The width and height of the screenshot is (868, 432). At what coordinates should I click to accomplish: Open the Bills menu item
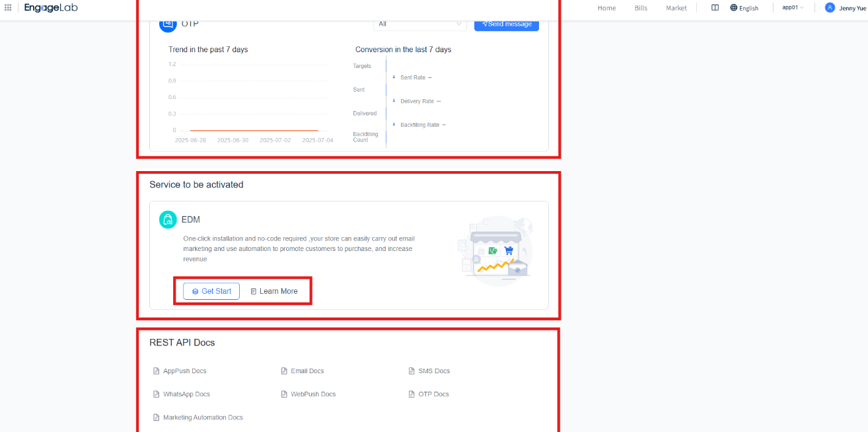tap(641, 8)
